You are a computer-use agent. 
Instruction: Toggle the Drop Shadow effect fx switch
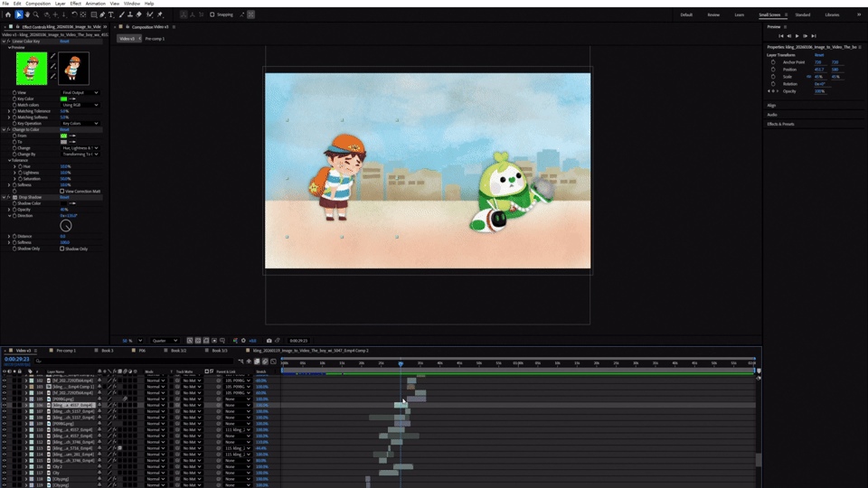click(9, 198)
